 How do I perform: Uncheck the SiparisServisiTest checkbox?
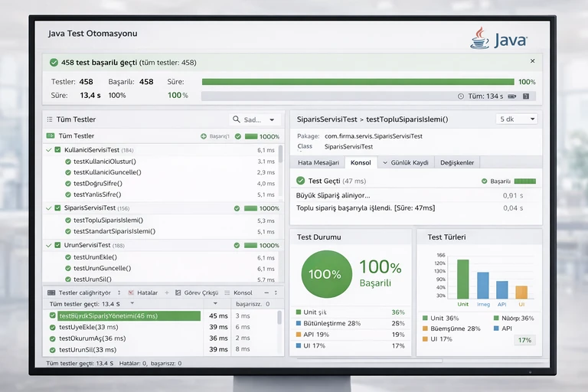point(57,208)
